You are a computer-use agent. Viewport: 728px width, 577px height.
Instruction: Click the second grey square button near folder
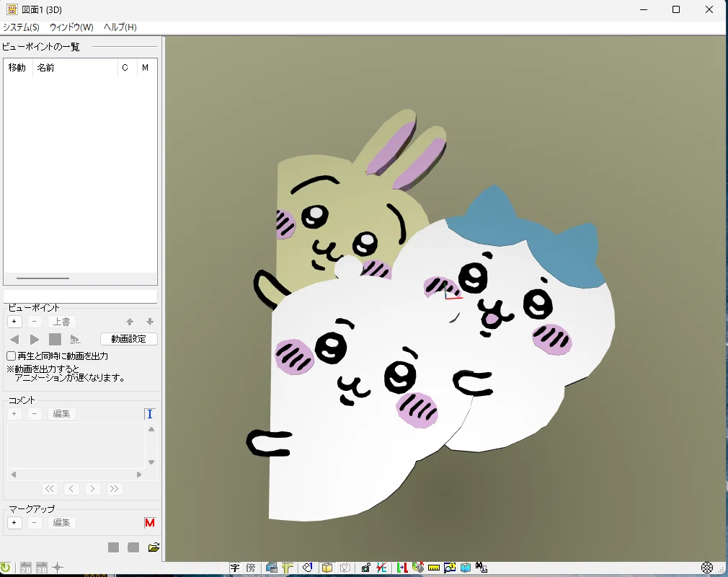[x=134, y=547]
